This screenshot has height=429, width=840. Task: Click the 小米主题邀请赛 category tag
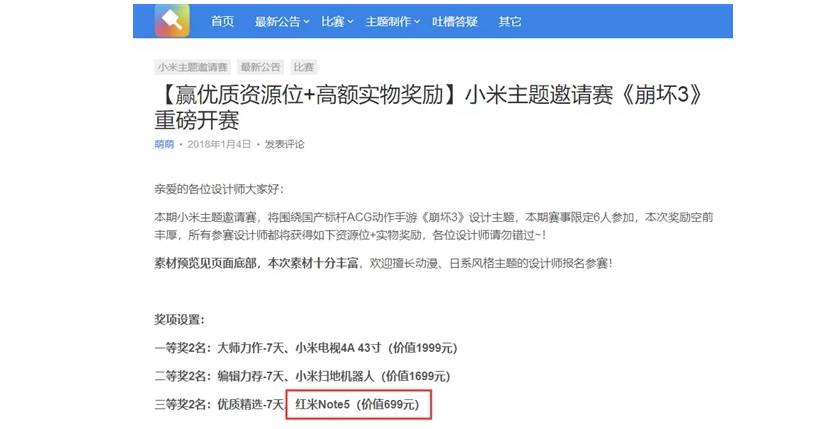(192, 67)
